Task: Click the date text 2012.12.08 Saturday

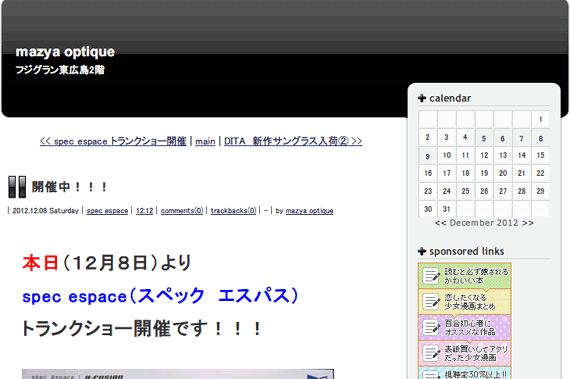Action: pos(45,211)
